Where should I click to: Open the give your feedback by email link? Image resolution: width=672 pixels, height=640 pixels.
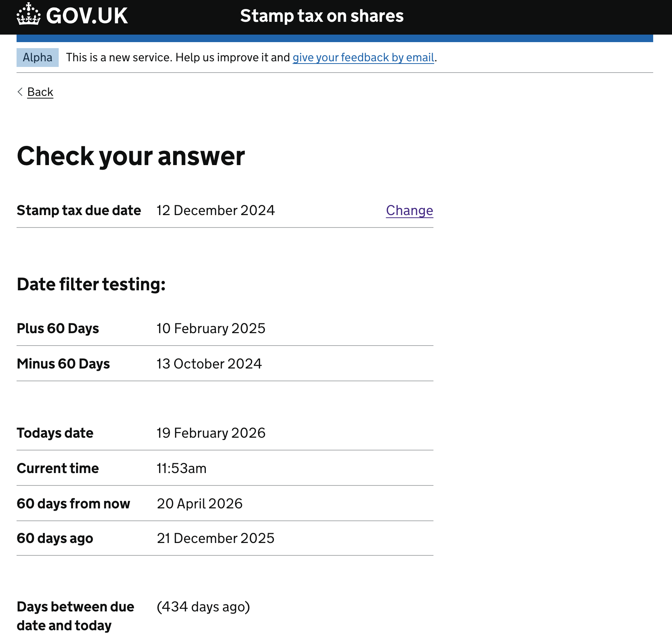tap(363, 57)
